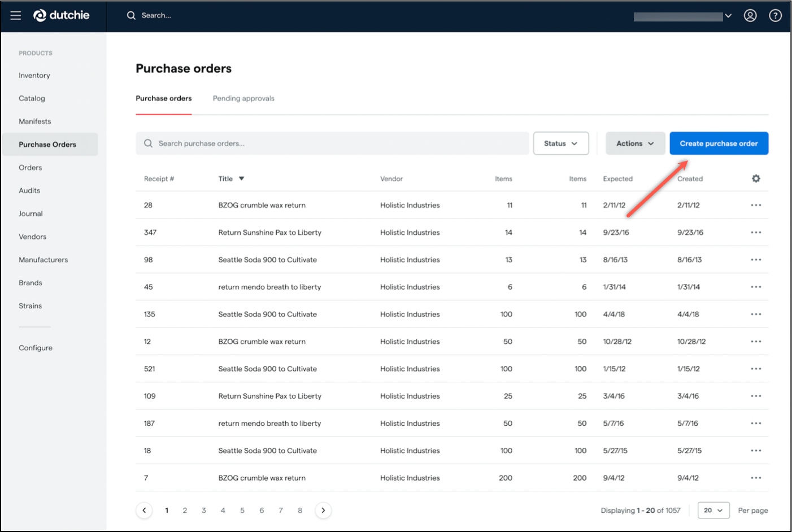This screenshot has width=792, height=532.
Task: Open the hamburger navigation menu
Action: [15, 15]
